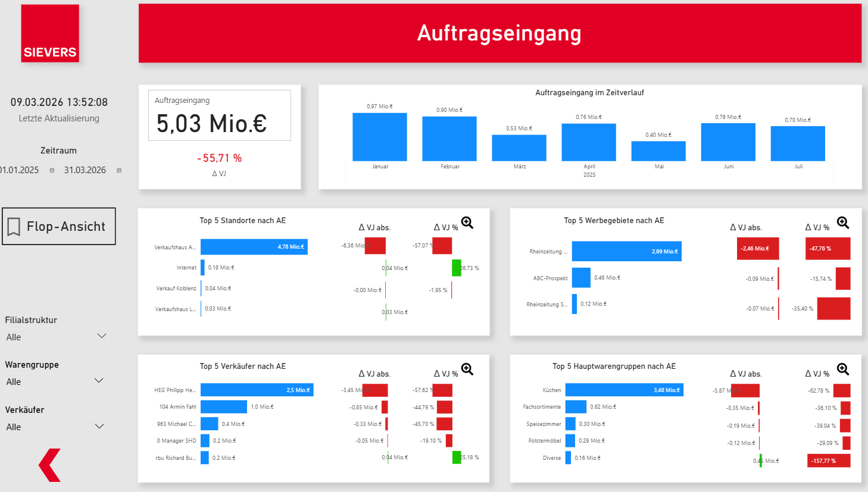Click the Polstermöbel row label
Viewport: 868px width, 492px height.
tap(545, 441)
